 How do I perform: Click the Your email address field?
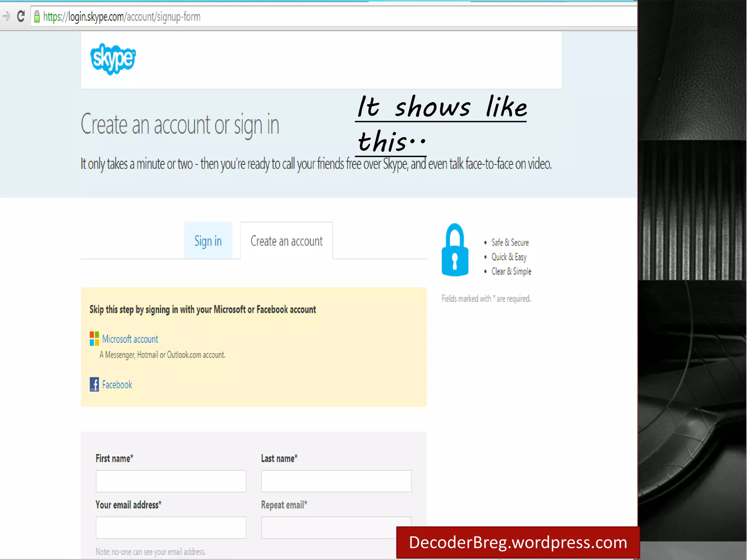tap(171, 528)
